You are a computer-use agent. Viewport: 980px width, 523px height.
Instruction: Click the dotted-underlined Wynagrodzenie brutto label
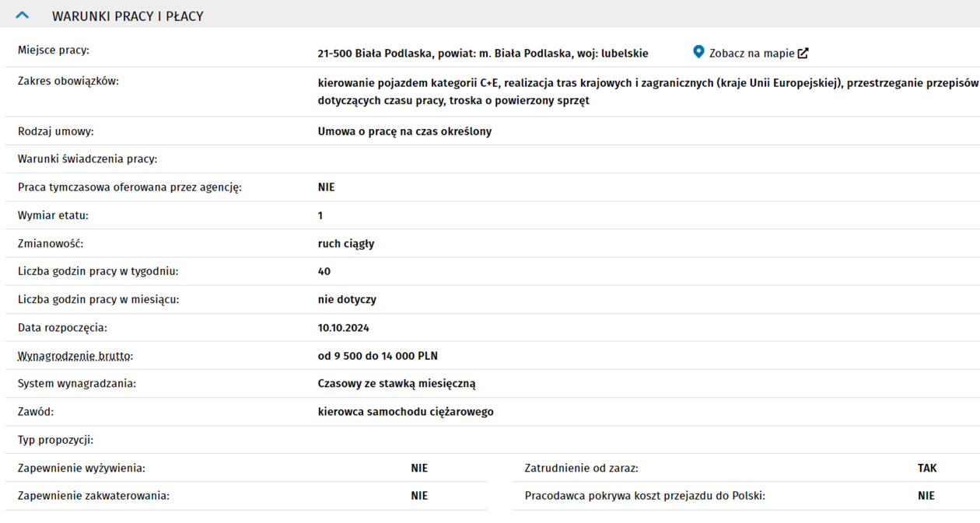click(75, 356)
